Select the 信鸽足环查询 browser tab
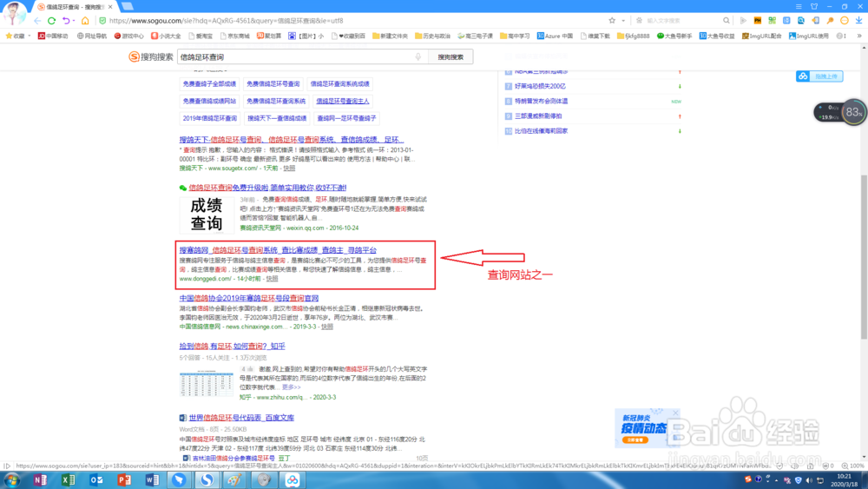Screen dimensions: 868x489 (x=75, y=7)
